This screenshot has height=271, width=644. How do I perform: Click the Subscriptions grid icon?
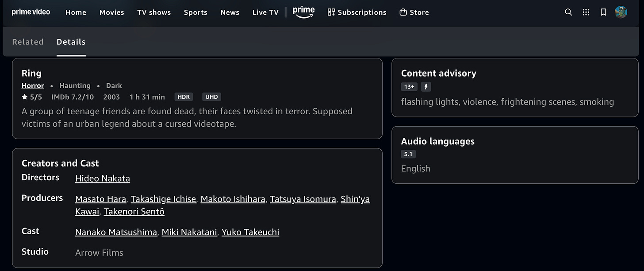click(331, 12)
